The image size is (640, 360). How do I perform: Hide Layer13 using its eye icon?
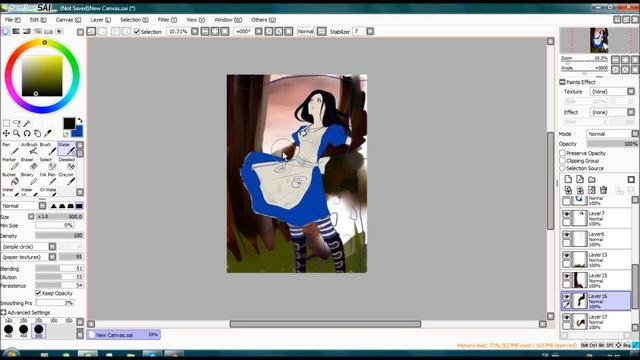click(x=567, y=256)
